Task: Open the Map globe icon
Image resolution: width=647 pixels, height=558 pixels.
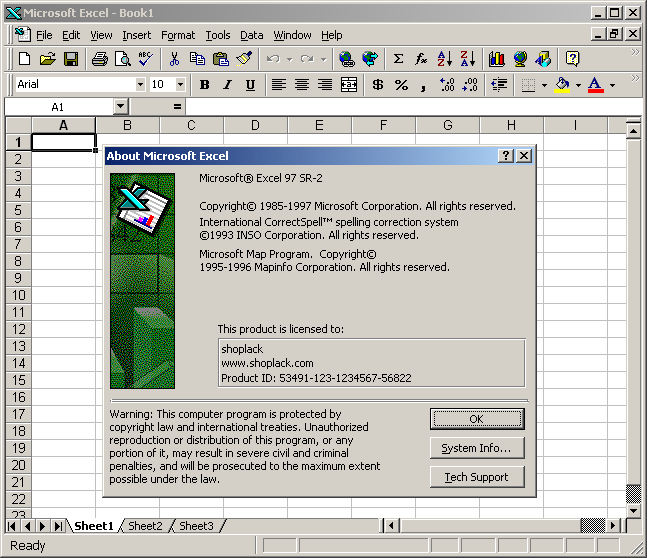Action: click(520, 59)
